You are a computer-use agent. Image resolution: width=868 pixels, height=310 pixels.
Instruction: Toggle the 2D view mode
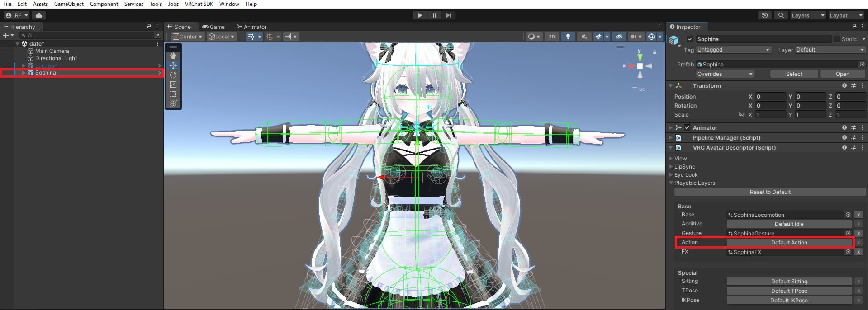pyautogui.click(x=551, y=37)
